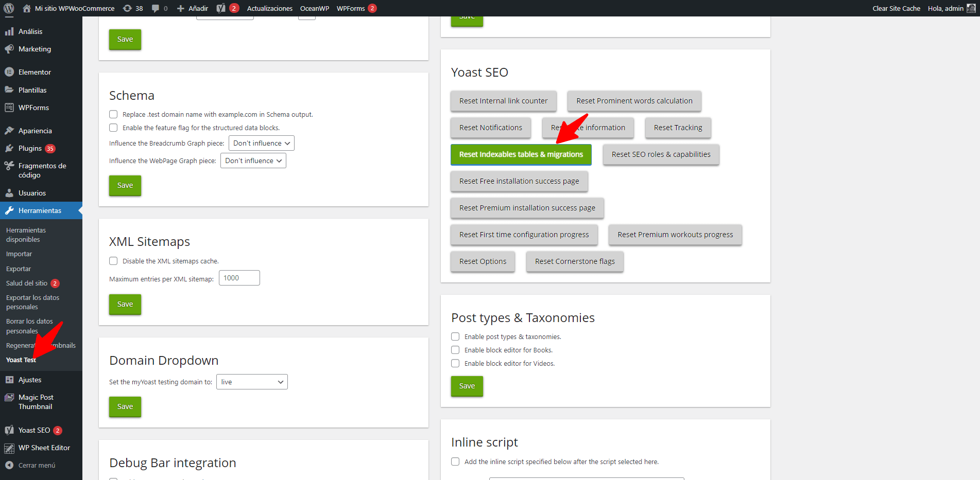Tick Disable the XML sitemaps cache

pyautogui.click(x=113, y=261)
